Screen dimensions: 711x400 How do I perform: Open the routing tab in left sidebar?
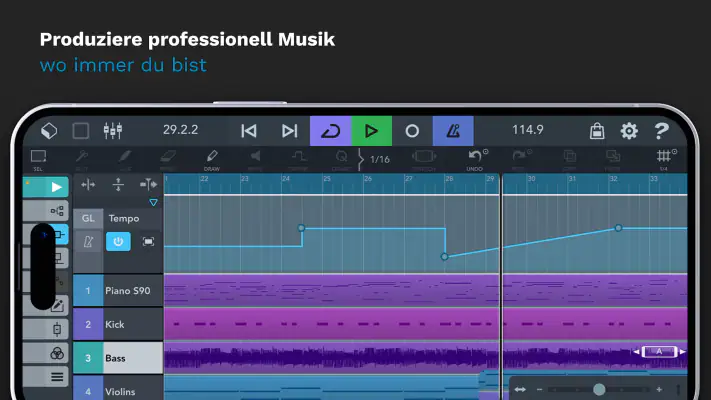coord(46,211)
